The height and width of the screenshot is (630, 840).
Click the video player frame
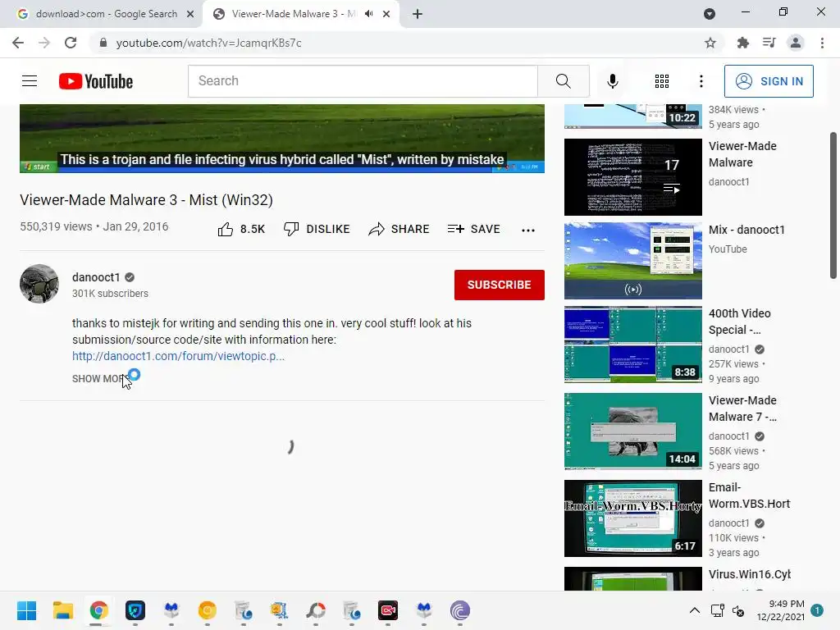click(x=282, y=138)
